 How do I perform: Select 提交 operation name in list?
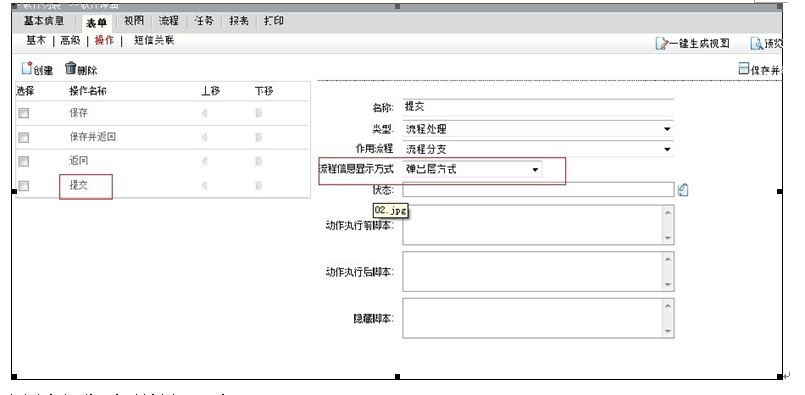pos(79,185)
